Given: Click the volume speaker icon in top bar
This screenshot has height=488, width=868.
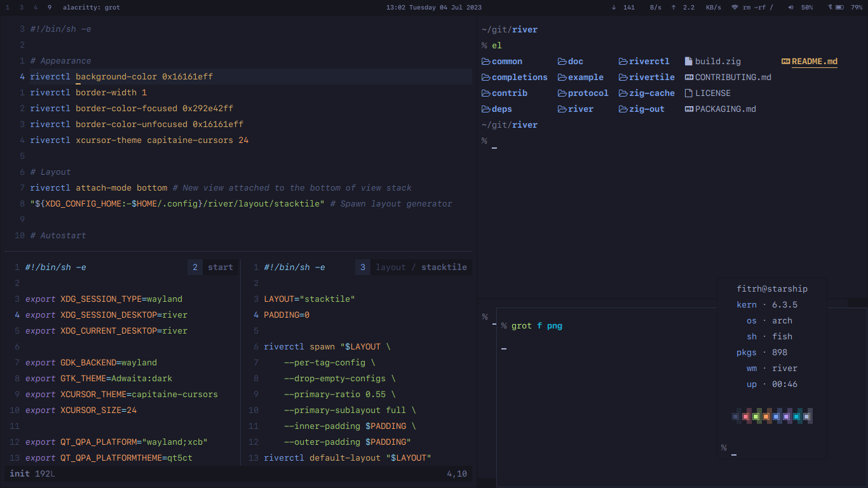Looking at the screenshot, I should click(x=790, y=8).
